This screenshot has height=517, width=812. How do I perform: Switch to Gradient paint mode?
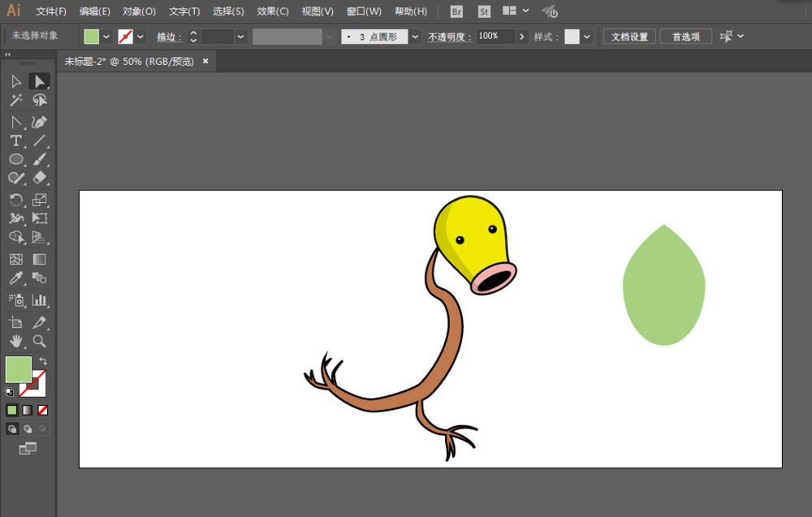[27, 410]
